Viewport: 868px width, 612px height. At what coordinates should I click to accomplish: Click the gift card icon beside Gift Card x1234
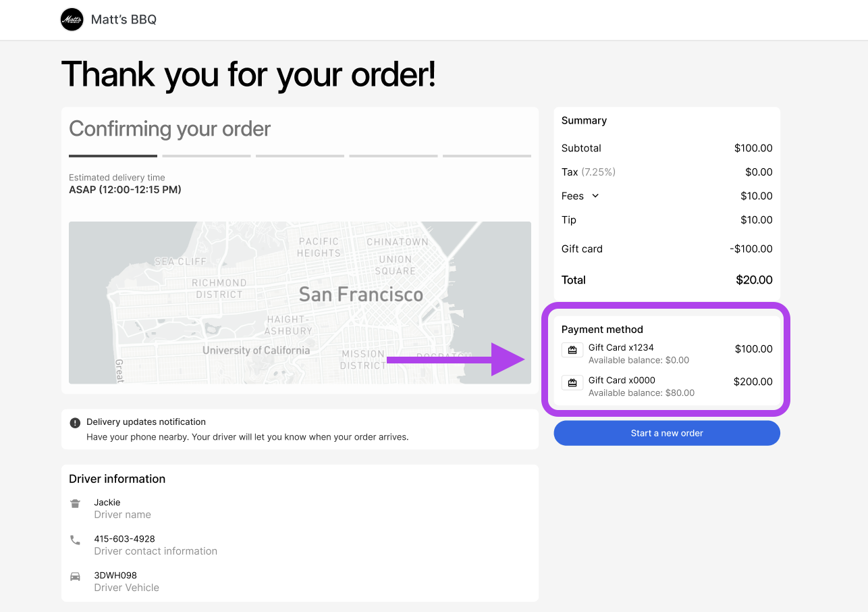click(x=572, y=350)
